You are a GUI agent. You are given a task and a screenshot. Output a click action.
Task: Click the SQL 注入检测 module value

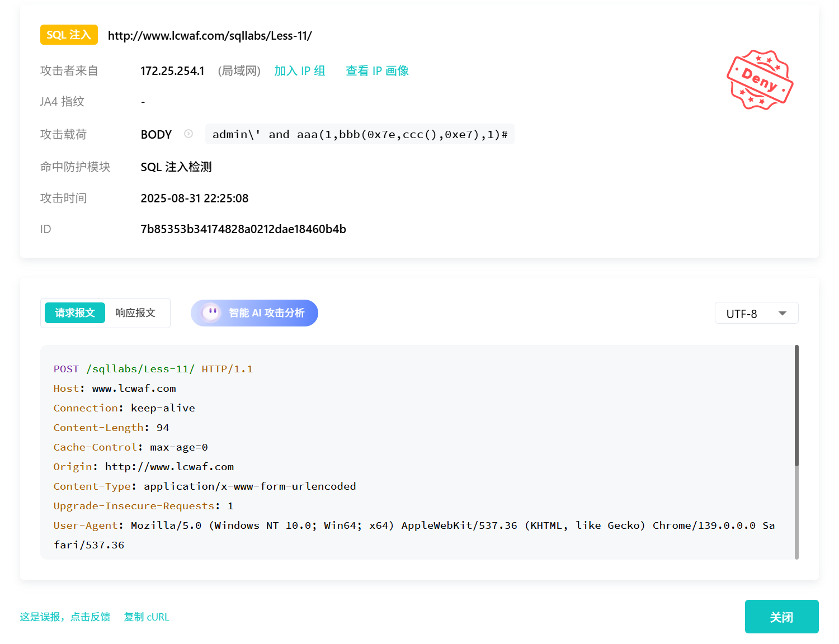pyautogui.click(x=176, y=167)
